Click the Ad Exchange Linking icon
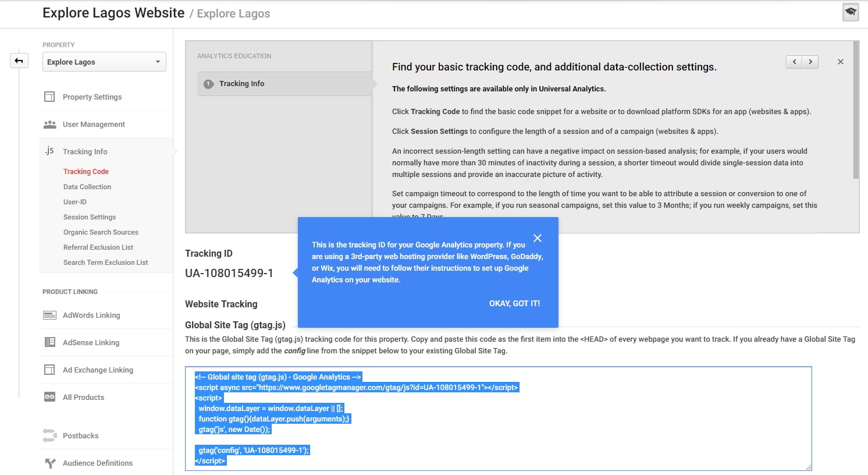This screenshot has height=475, width=868. 50,370
